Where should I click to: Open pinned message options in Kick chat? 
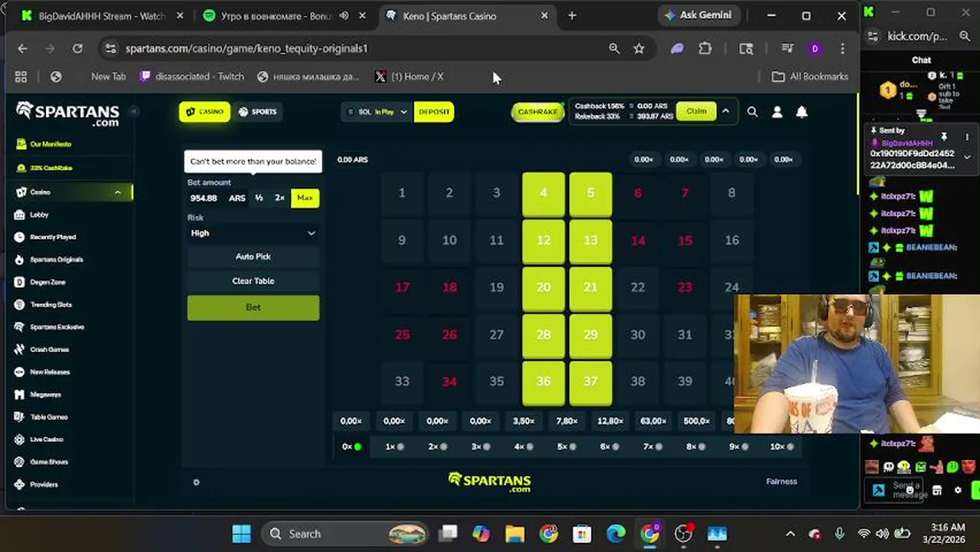click(967, 137)
